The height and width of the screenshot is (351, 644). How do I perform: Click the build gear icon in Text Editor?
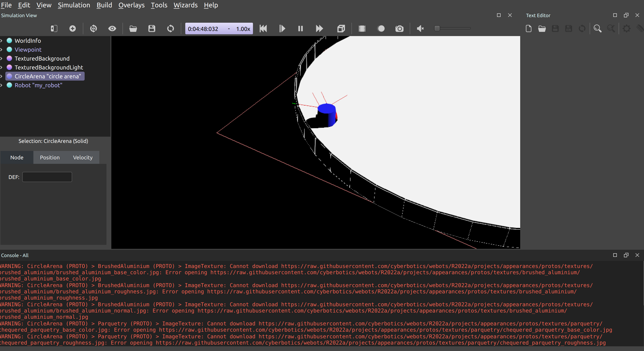click(626, 28)
